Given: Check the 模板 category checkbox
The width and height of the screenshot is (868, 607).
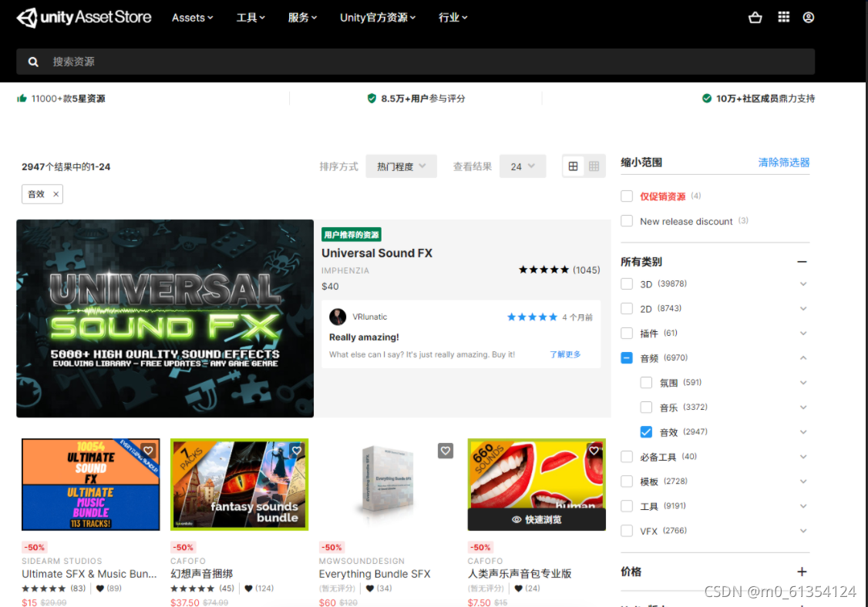Looking at the screenshot, I should (627, 481).
